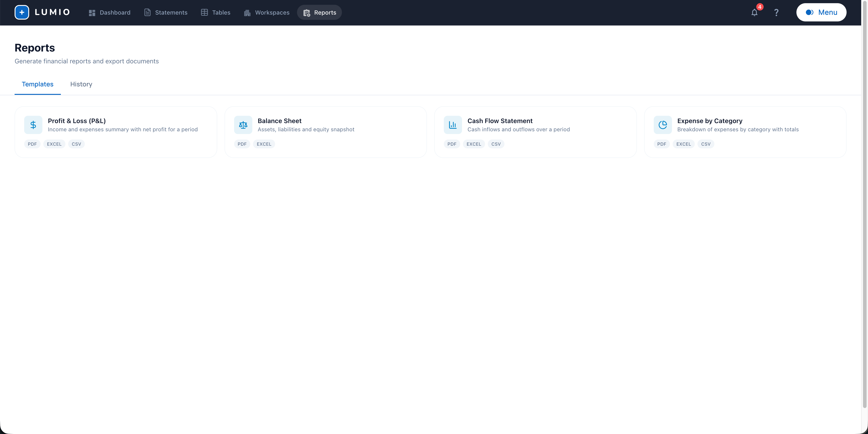Screen dimensions: 868x434
Task: Select EXCEL format for Expense by Category
Action: coord(684,144)
